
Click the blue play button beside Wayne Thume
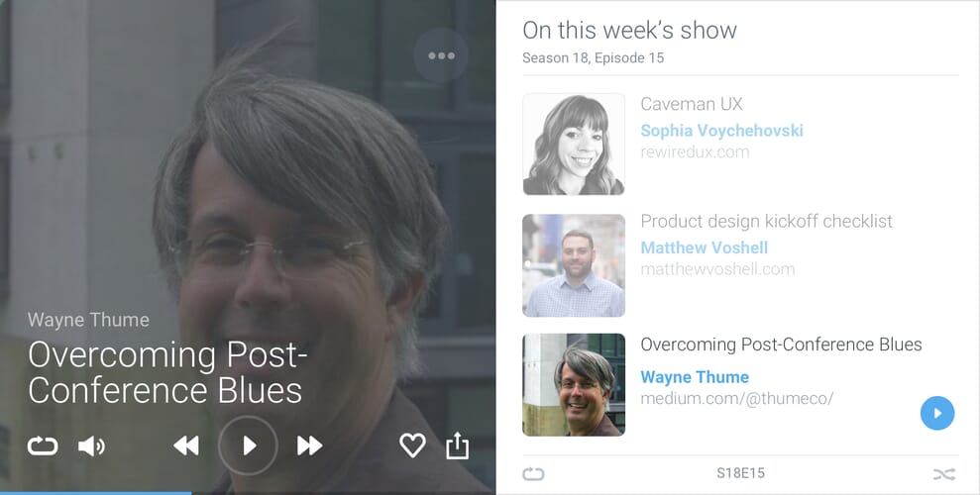(937, 413)
